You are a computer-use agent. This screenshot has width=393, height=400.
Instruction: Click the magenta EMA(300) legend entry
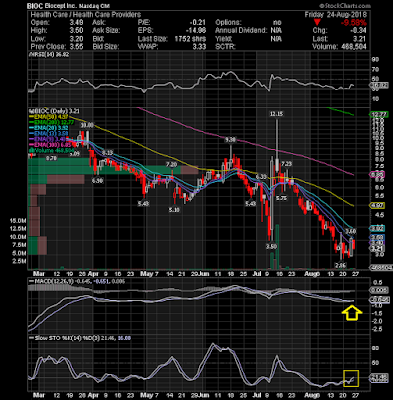coord(50,145)
